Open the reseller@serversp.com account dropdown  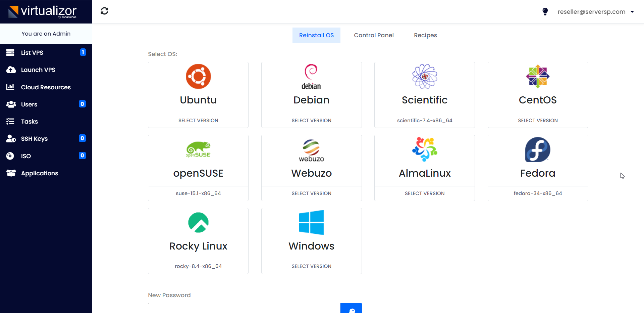point(596,12)
